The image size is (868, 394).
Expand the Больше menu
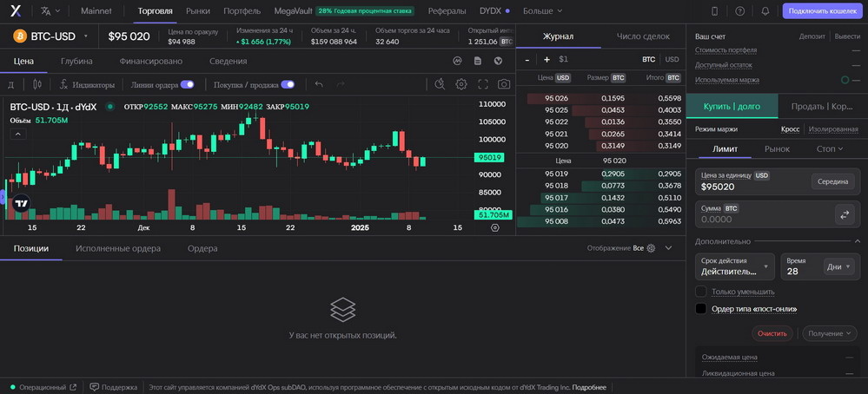(x=542, y=11)
